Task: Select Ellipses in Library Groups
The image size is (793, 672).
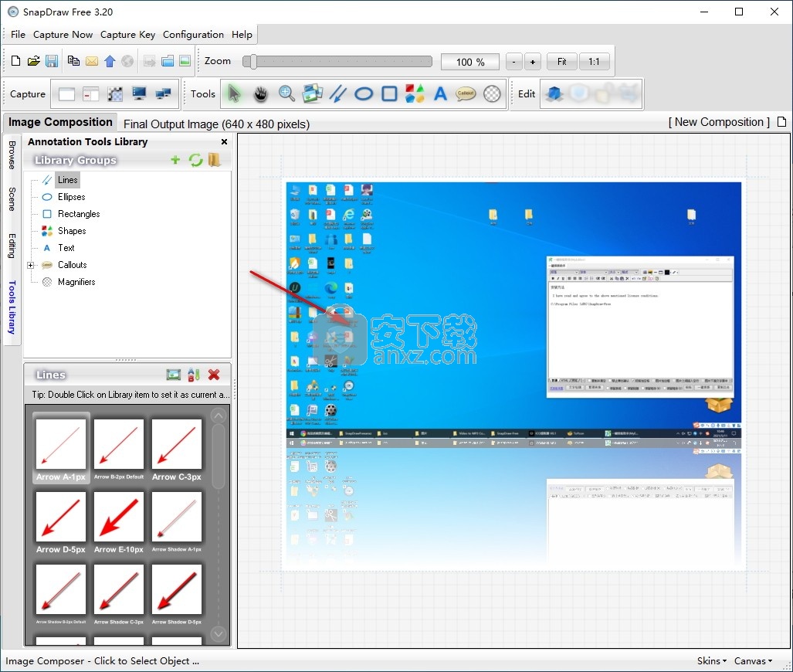Action: [x=71, y=197]
